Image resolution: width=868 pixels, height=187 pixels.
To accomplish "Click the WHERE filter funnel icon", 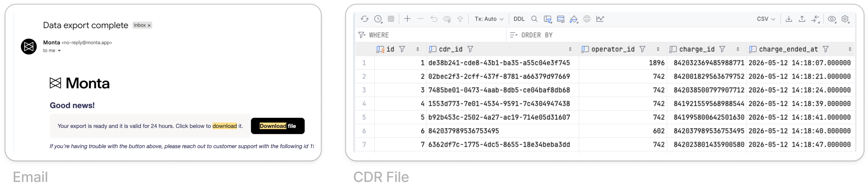I will pyautogui.click(x=361, y=35).
